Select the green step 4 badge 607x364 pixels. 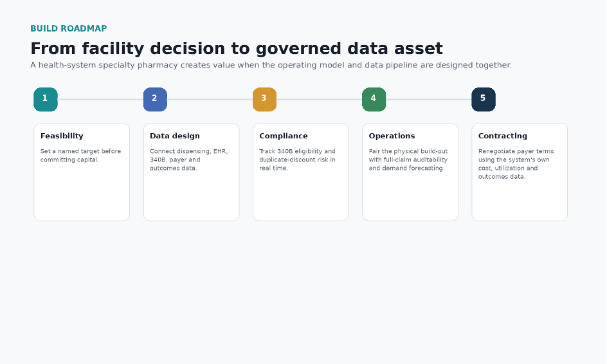(374, 100)
